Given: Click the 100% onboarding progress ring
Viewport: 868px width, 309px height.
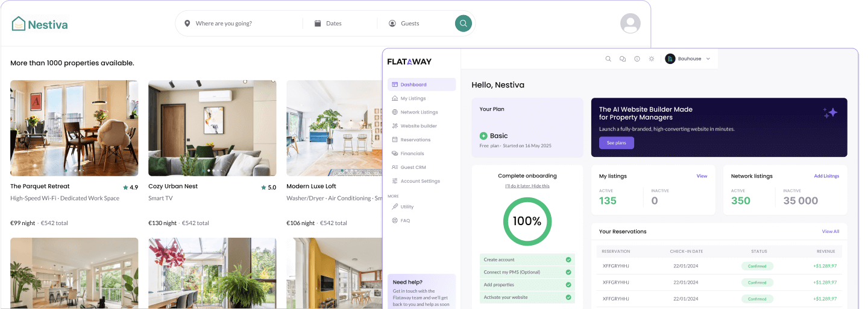Looking at the screenshot, I should pos(527,221).
